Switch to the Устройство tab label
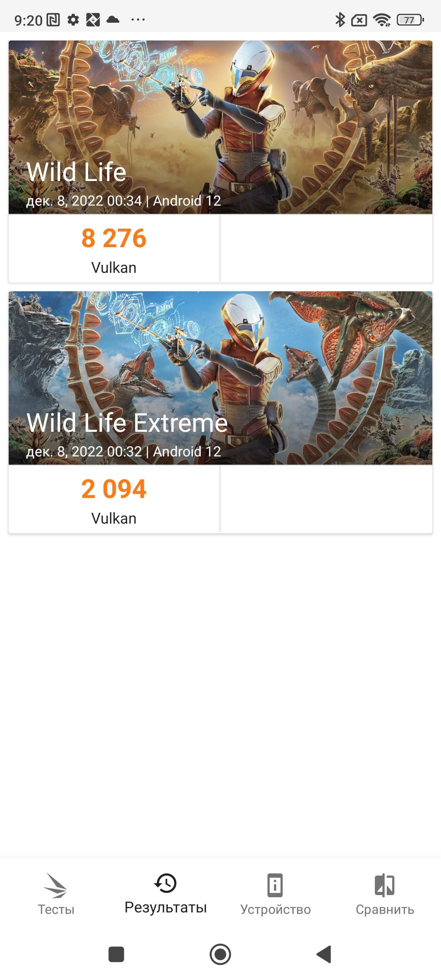The image size is (441, 980). [x=275, y=910]
